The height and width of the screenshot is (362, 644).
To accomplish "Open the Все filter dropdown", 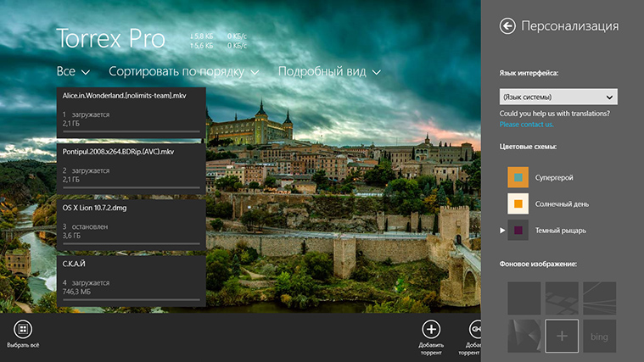I will coord(73,71).
